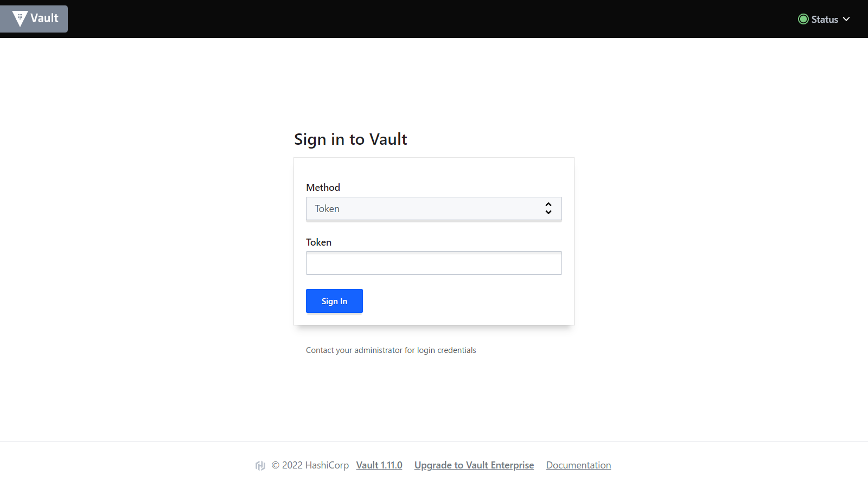Open the Status menu label
Screen dimensions: 868x488
[825, 20]
